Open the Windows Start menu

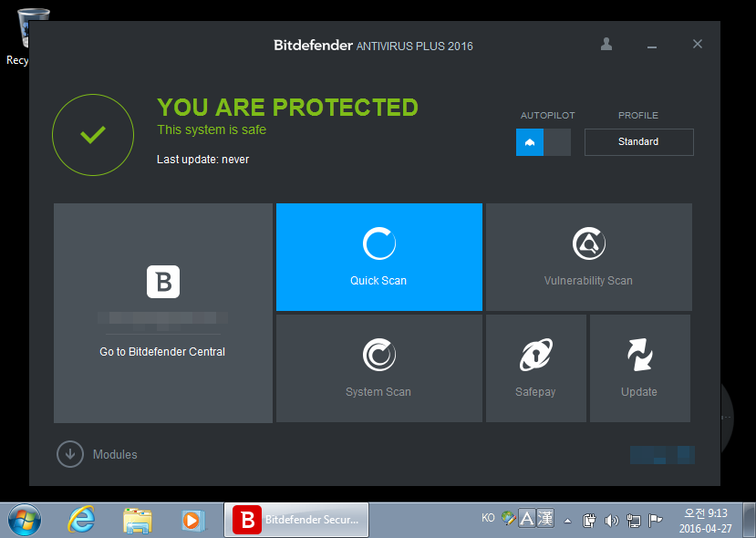click(x=24, y=520)
